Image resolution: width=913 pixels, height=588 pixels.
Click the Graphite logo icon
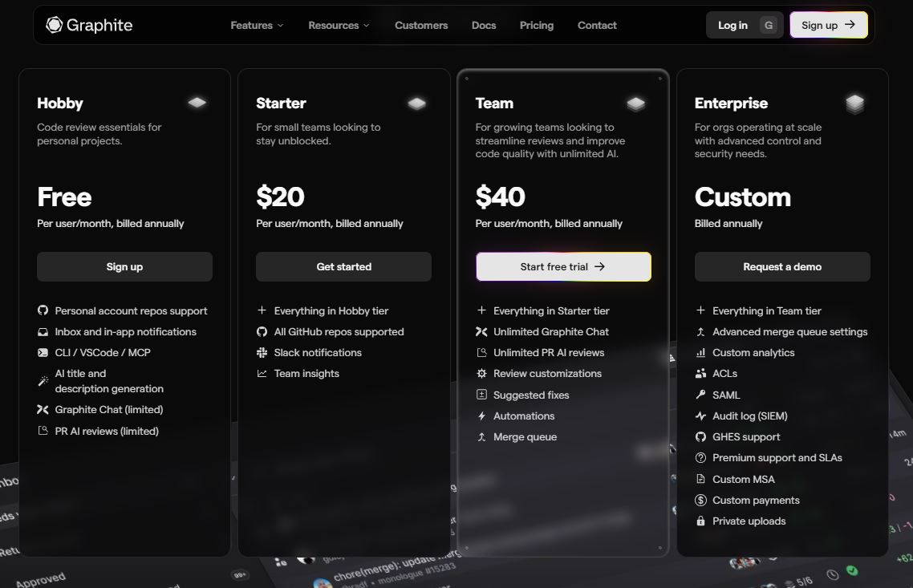tap(54, 25)
